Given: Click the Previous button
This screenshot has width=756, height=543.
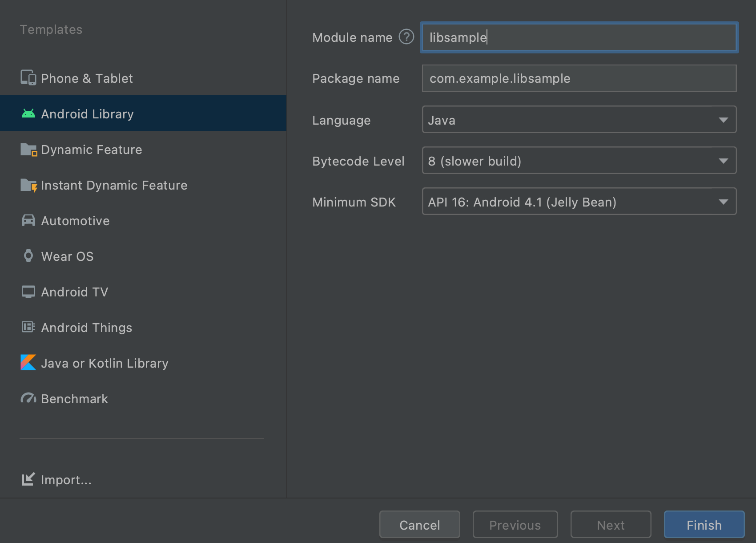Looking at the screenshot, I should [515, 524].
